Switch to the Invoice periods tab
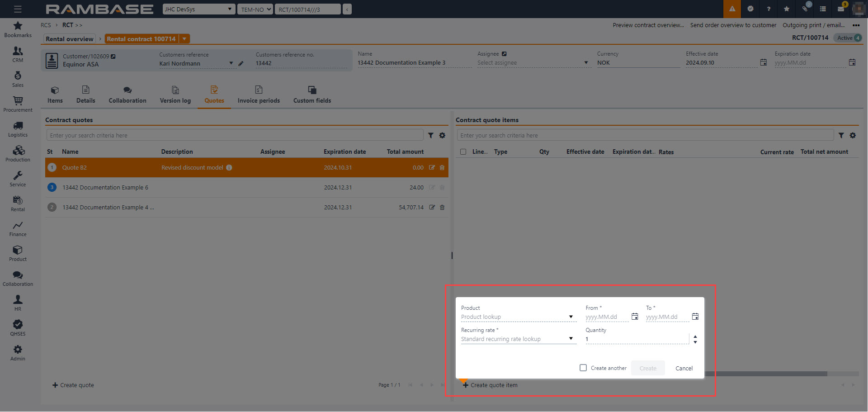The width and height of the screenshot is (868, 412). [259, 95]
